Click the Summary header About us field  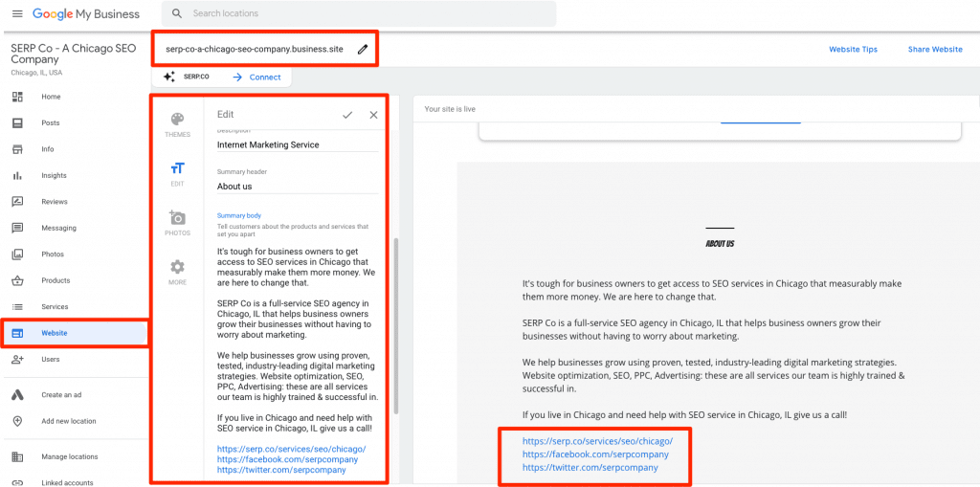point(298,187)
